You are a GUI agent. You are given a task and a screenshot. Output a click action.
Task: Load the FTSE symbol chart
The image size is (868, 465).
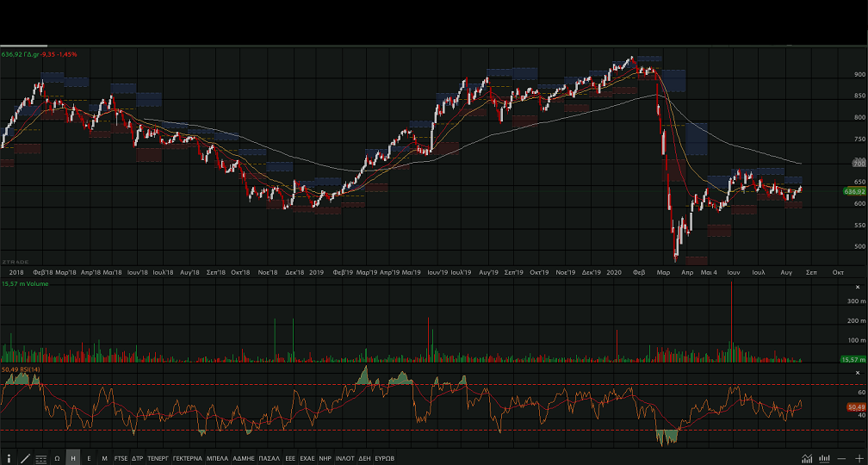point(121,458)
